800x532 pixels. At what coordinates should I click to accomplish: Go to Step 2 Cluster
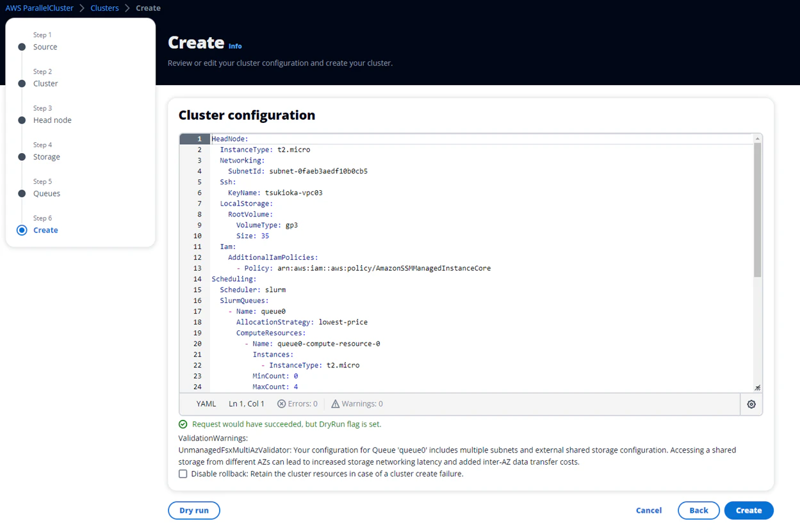tap(45, 83)
